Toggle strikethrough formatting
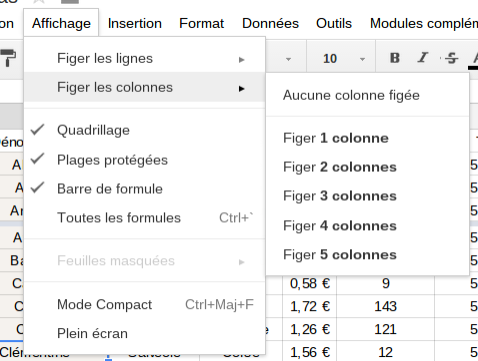 tap(451, 58)
